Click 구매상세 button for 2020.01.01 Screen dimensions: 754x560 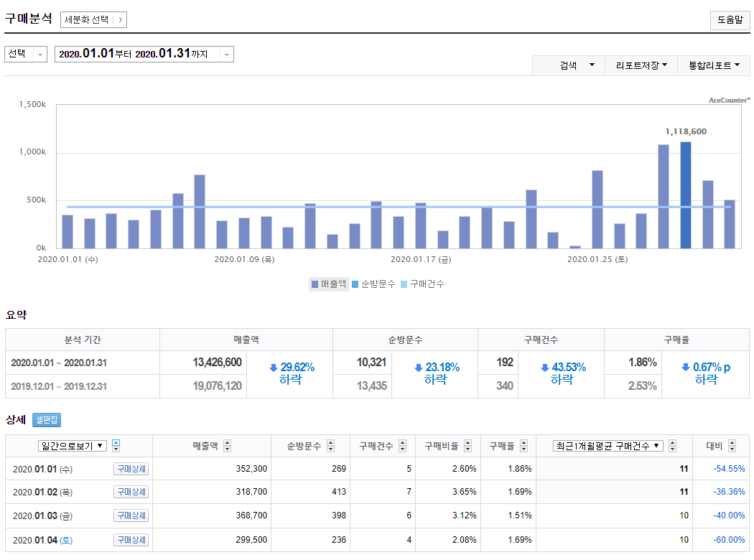click(131, 469)
